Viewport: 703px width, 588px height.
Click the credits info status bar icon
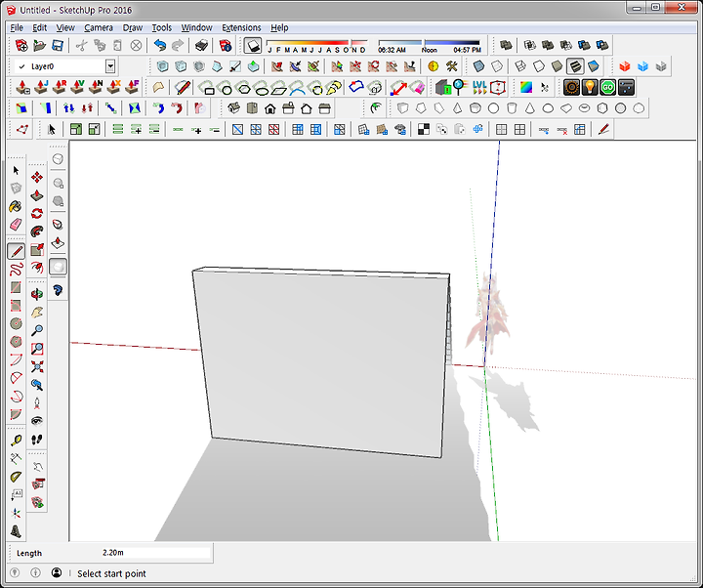click(35, 572)
